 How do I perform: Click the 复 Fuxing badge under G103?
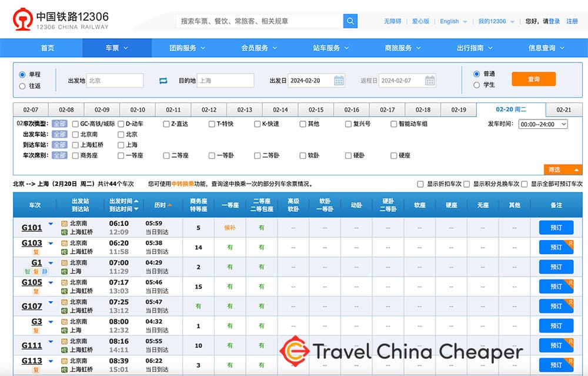point(35,251)
